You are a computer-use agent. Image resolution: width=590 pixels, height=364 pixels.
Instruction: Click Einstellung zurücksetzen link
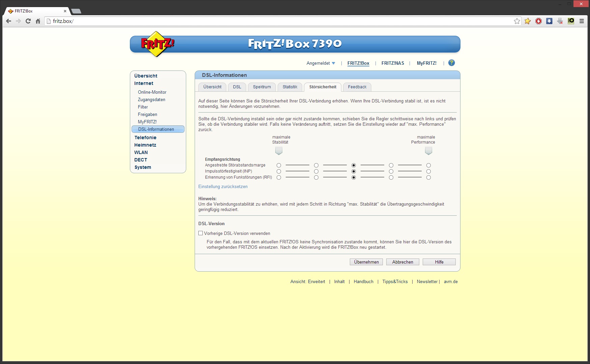(223, 186)
